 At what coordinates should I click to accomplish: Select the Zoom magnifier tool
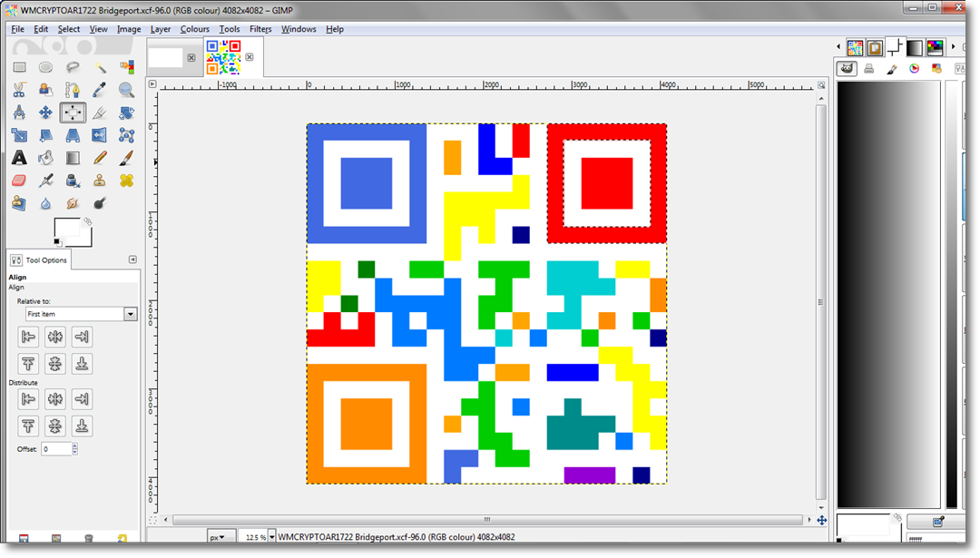(126, 90)
